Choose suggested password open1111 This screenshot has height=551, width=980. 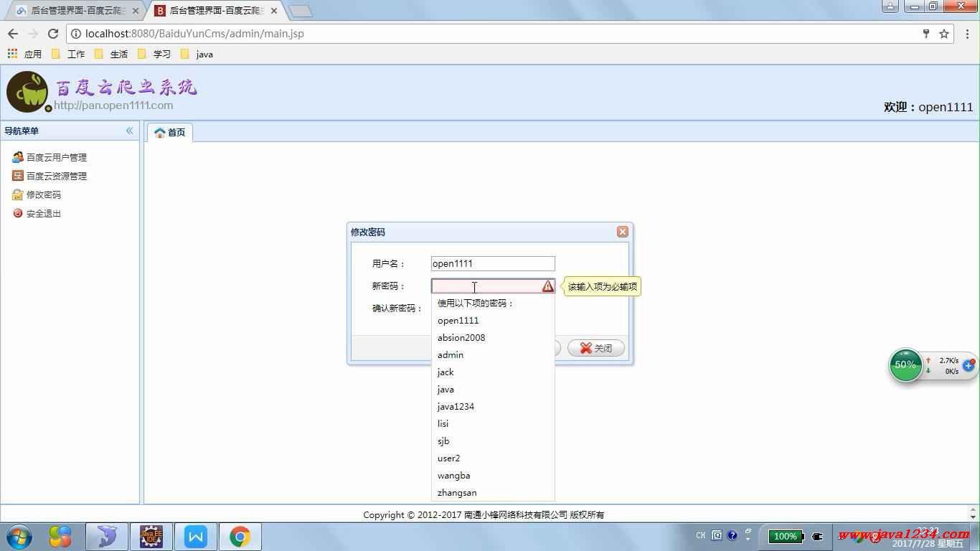coord(493,321)
